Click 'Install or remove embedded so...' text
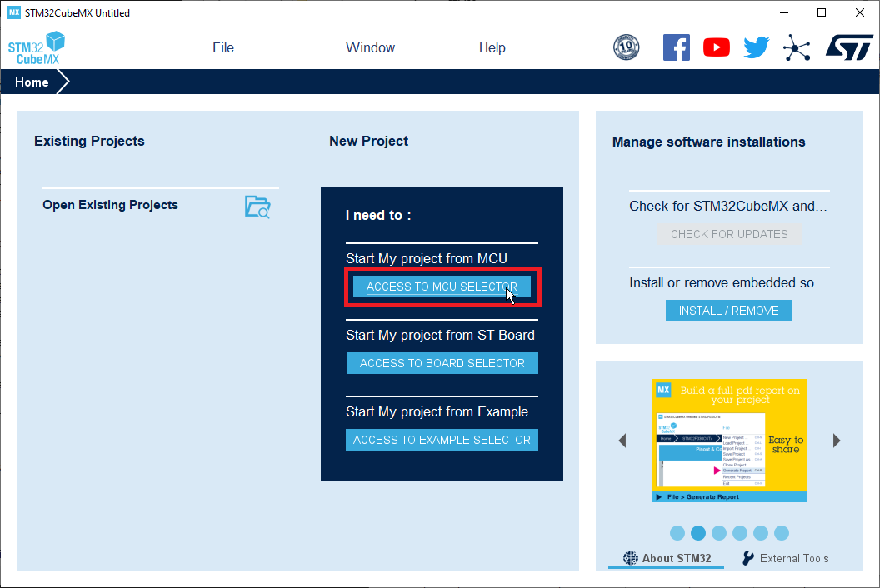The image size is (880, 588). pyautogui.click(x=727, y=282)
